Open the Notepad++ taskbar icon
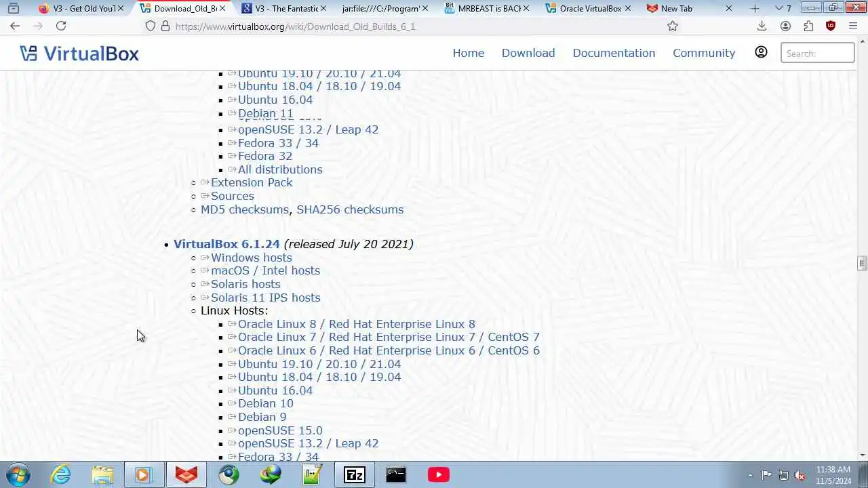The image size is (868, 488). coord(313,474)
